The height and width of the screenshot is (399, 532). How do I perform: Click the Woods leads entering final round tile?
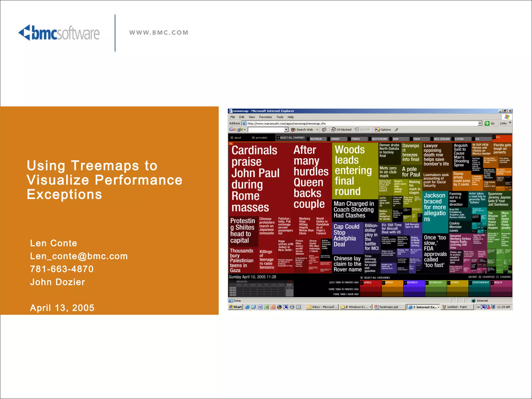(x=355, y=171)
